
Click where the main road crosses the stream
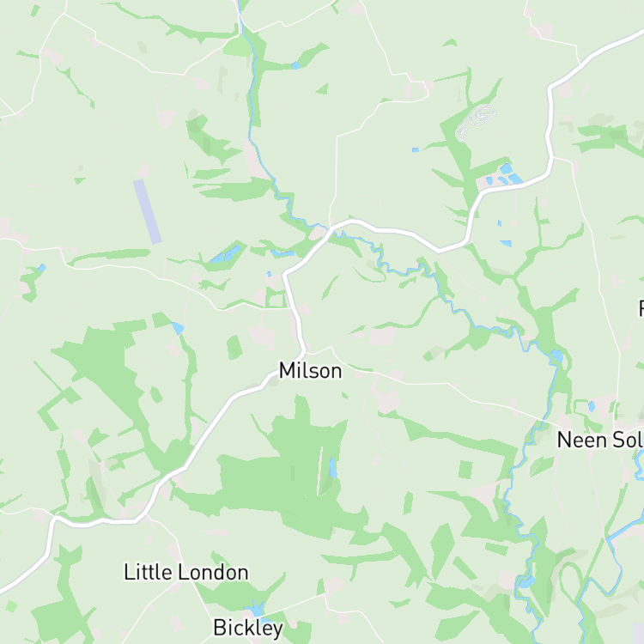tap(329, 228)
